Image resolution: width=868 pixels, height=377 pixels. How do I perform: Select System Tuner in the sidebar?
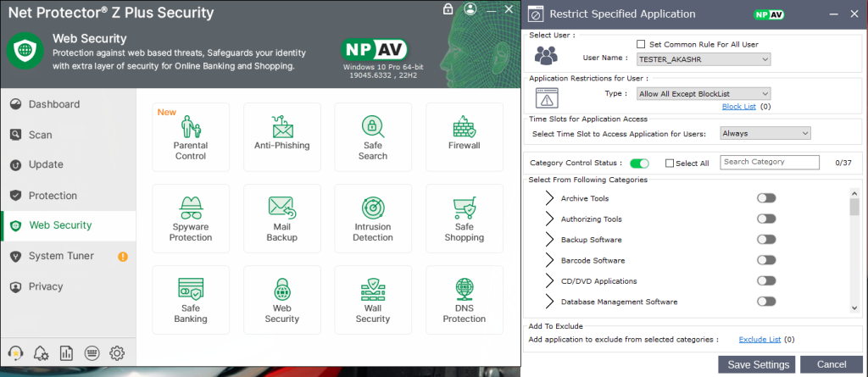(x=61, y=256)
